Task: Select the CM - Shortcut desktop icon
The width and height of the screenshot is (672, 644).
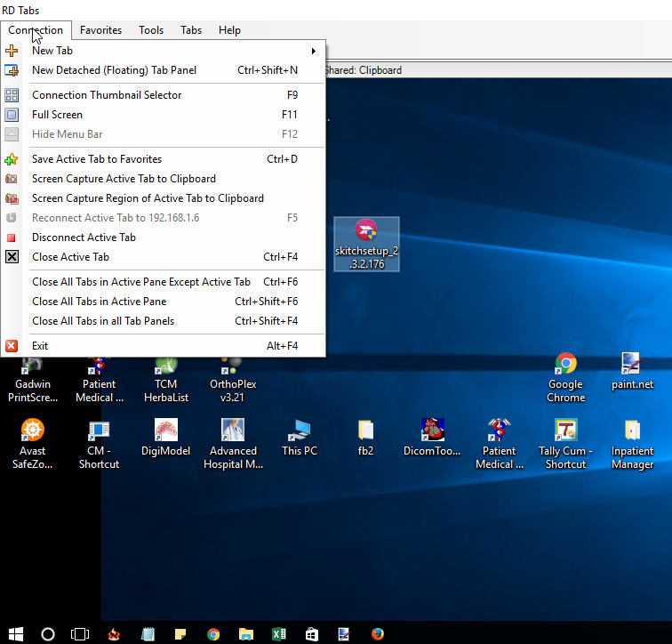Action: pyautogui.click(x=99, y=444)
